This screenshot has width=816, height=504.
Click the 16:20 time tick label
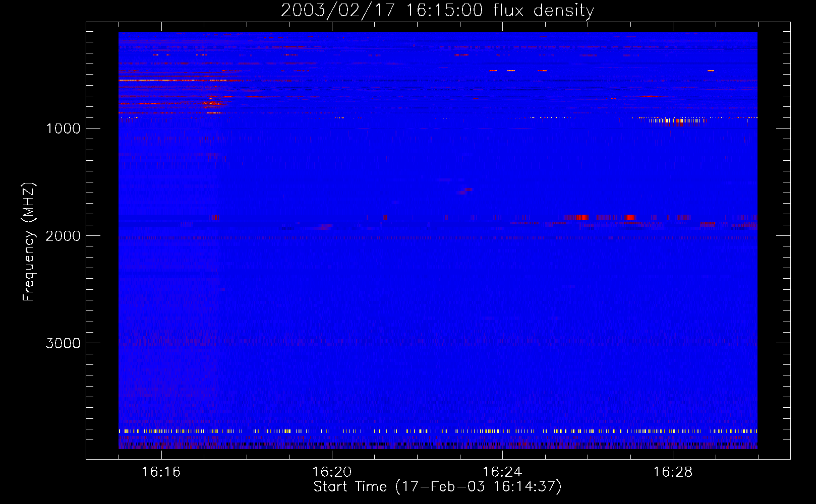tap(332, 472)
